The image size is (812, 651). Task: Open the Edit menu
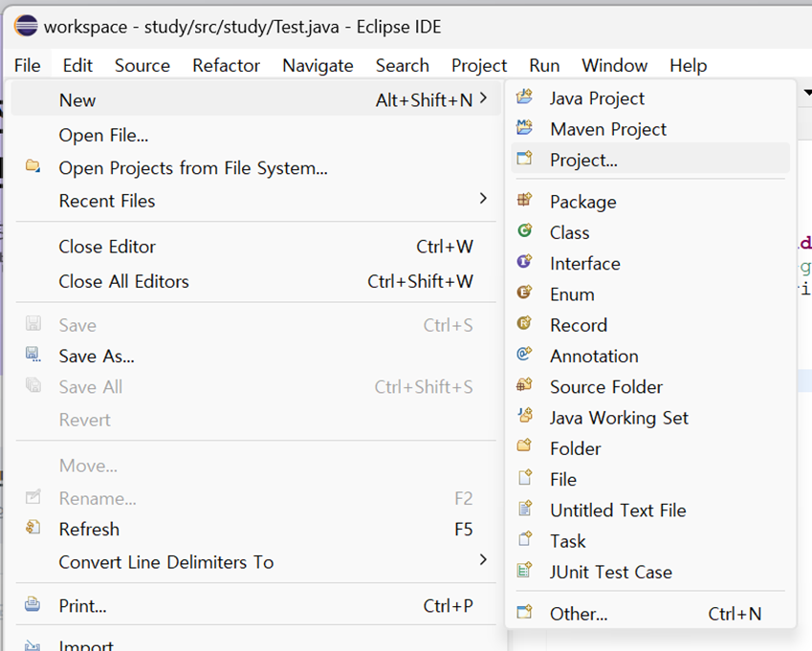(x=77, y=65)
